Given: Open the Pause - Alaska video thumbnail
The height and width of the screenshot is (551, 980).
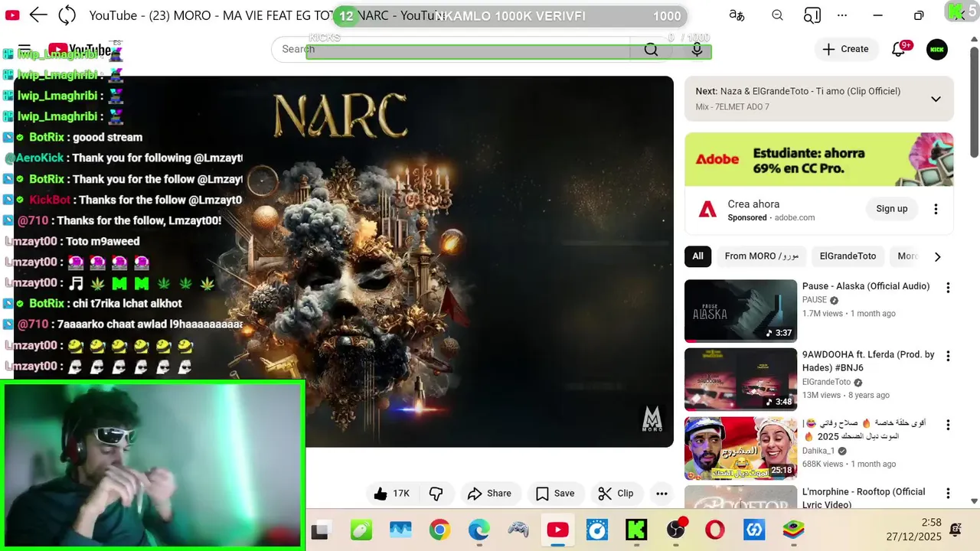Looking at the screenshot, I should coord(740,311).
